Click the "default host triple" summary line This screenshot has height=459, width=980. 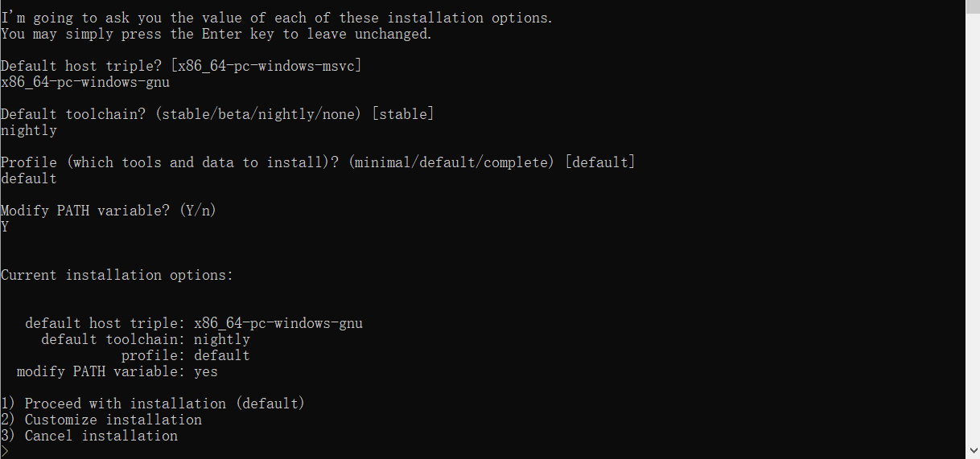pos(193,323)
